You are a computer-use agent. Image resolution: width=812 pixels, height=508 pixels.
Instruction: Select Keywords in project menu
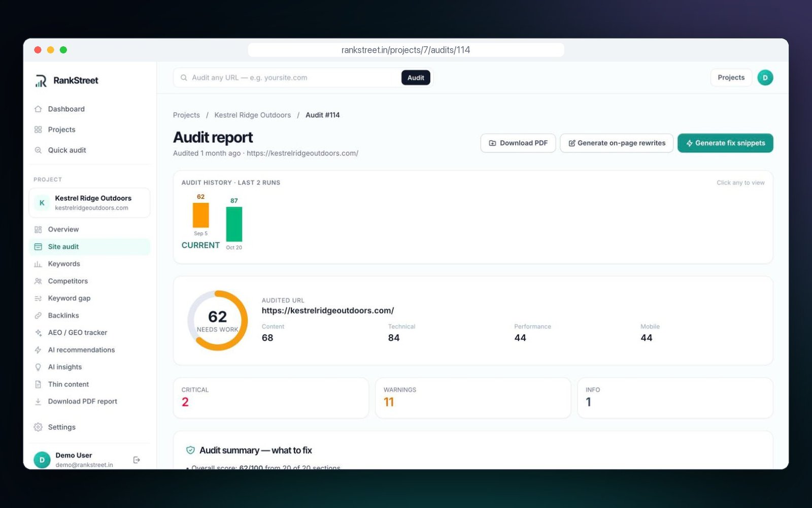(x=90, y=264)
